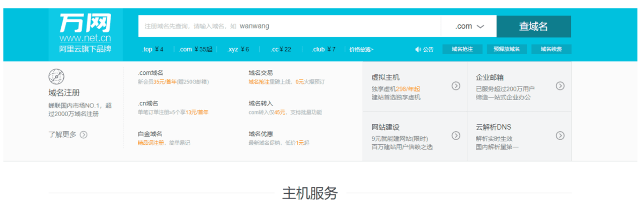Click the 9元就能建网站(限时) text
644x208 pixels.
pos(400,139)
